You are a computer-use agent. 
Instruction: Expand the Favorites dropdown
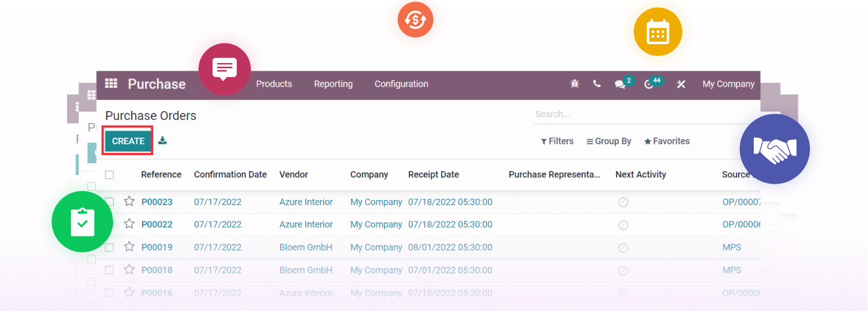667,141
